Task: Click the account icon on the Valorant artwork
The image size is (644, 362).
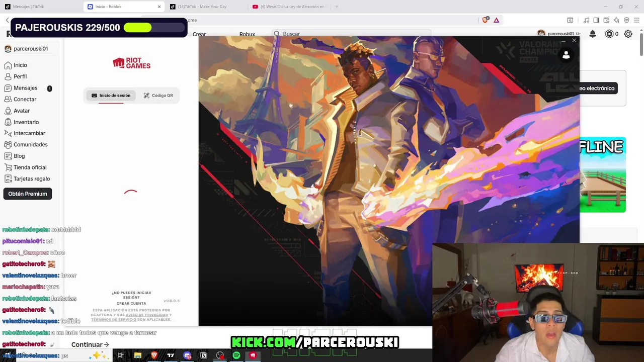Action: [566, 55]
